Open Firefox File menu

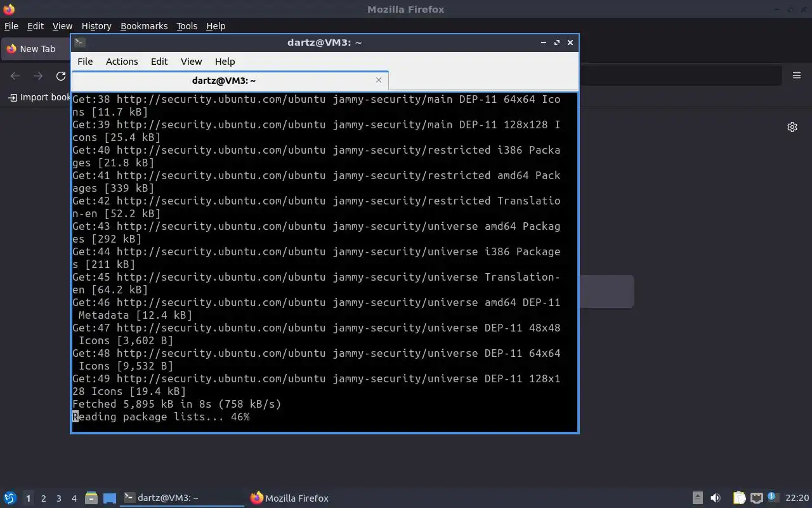[x=11, y=26]
